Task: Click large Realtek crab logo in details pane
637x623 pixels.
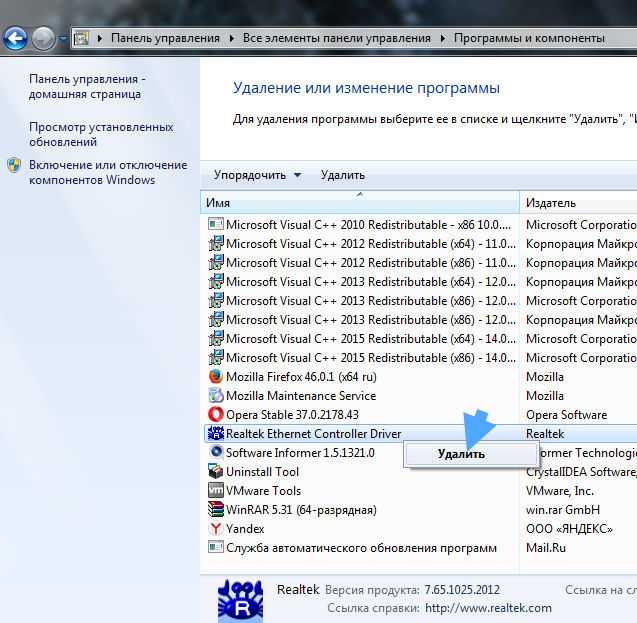Action: [x=240, y=601]
